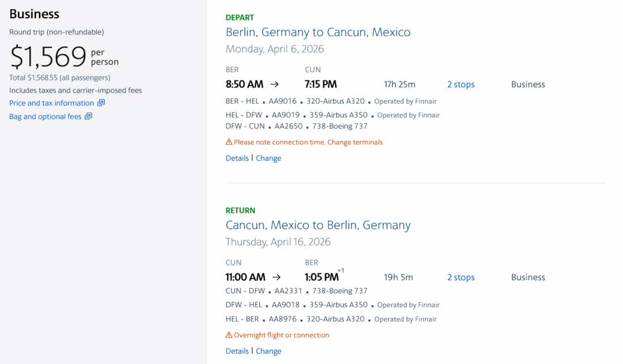Click the +1 day indicator on arrival time

(340, 271)
